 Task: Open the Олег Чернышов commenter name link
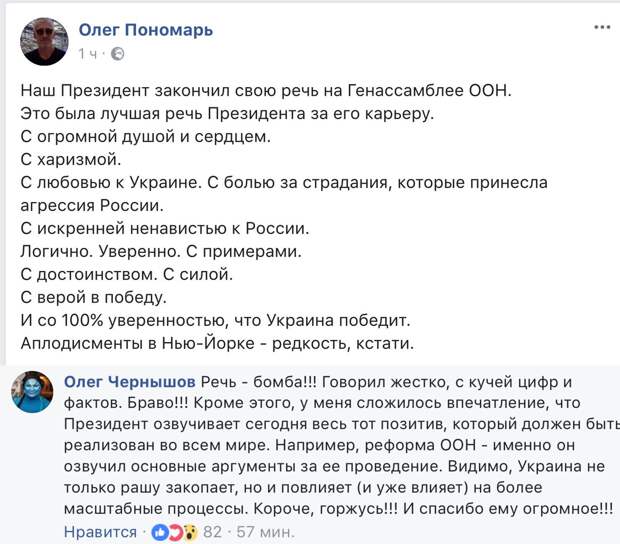click(130, 382)
